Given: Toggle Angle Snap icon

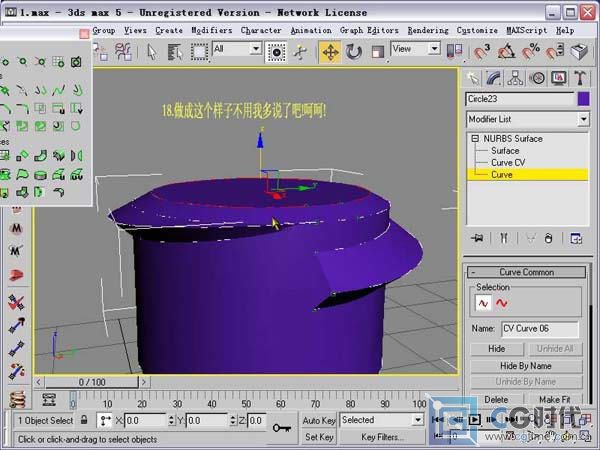Looking at the screenshot, I should click(506, 51).
